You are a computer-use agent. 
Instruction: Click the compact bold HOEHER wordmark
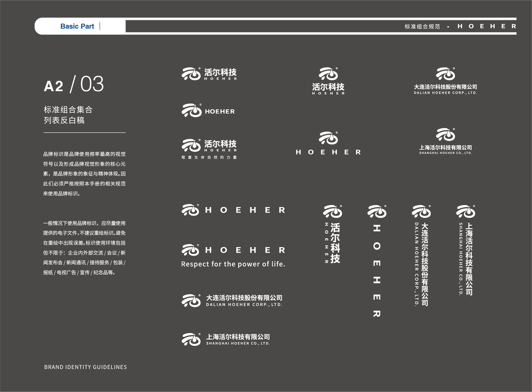point(220,111)
